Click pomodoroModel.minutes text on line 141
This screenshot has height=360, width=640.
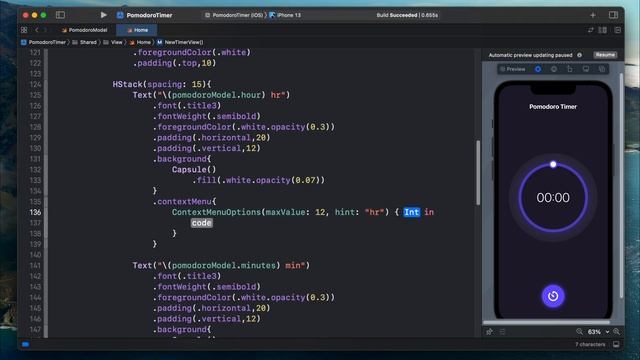224,266
